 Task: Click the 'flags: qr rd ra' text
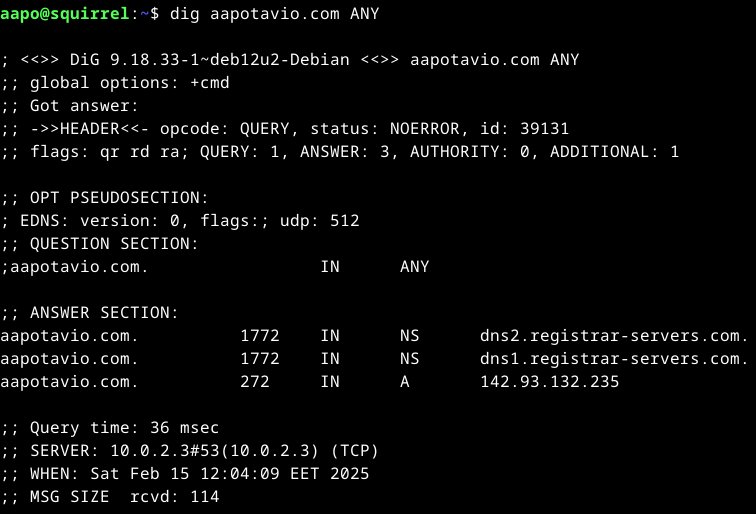pyautogui.click(x=105, y=152)
